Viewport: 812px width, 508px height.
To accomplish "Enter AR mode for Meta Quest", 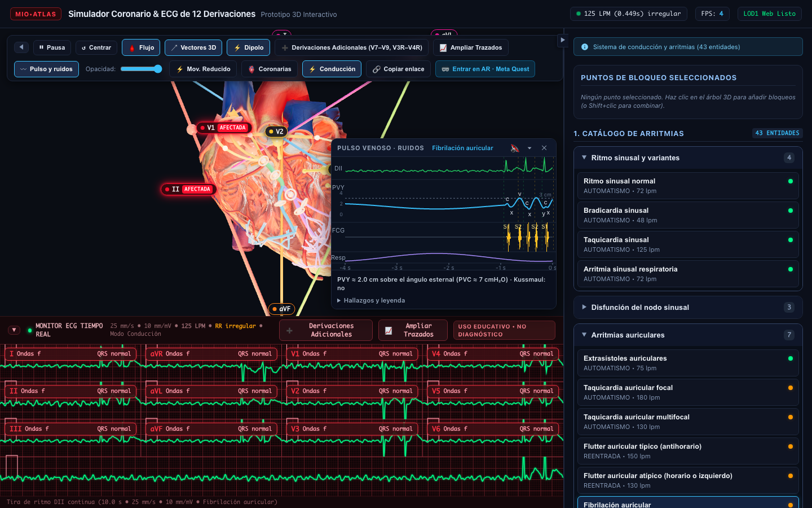I will tap(485, 69).
